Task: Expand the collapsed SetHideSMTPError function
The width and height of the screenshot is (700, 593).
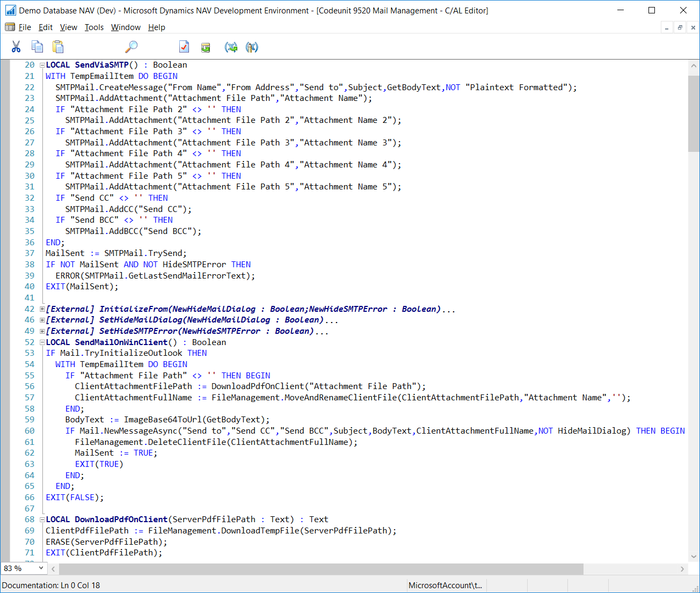Action: click(x=42, y=331)
